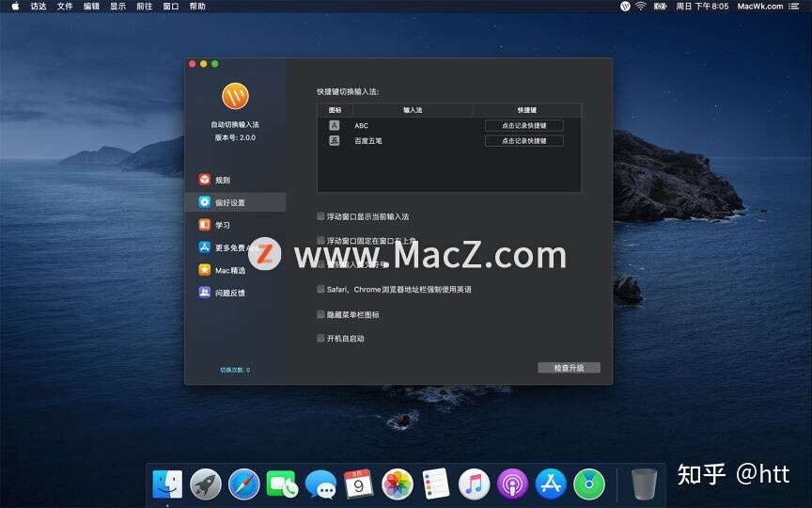The height and width of the screenshot is (508, 812).
Task: Click the 快捷键 column header
Action: pyautogui.click(x=526, y=110)
